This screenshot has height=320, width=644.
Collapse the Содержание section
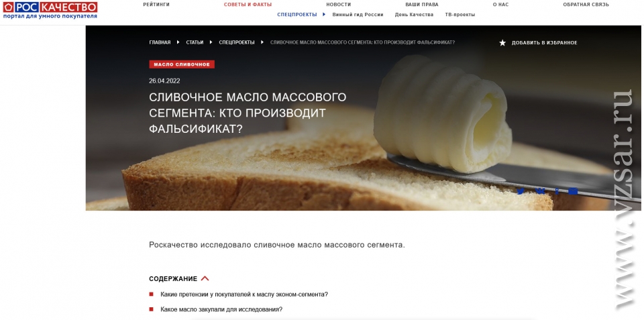205,278
